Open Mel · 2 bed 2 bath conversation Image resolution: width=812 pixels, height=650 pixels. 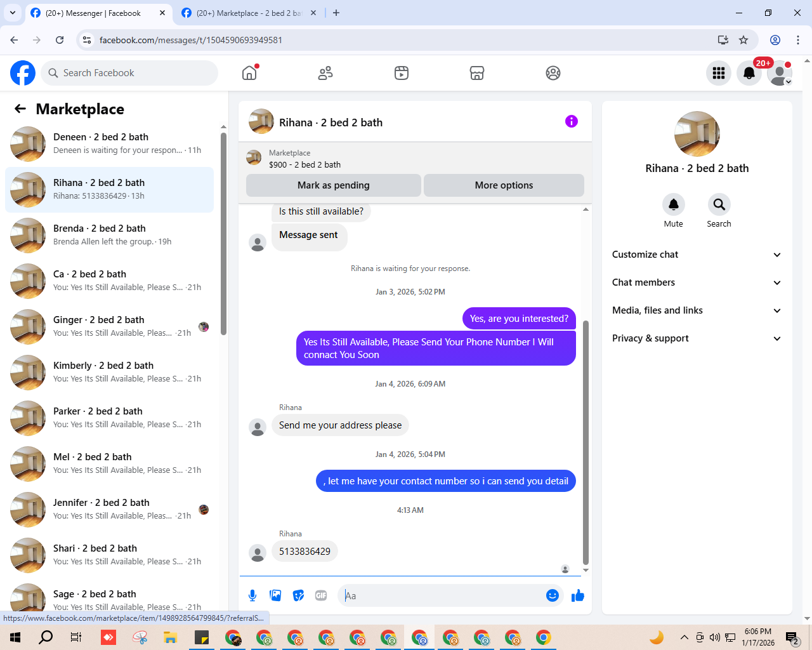(109, 464)
